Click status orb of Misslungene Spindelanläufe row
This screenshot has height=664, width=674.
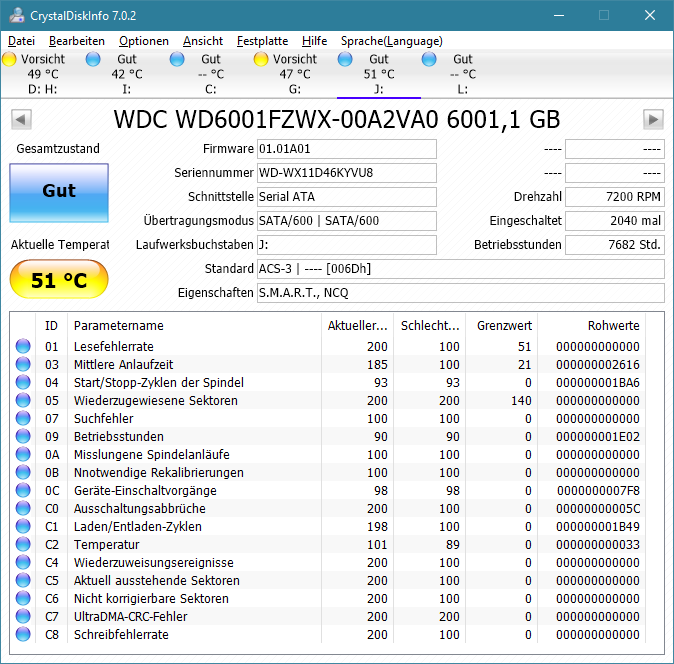coord(23,454)
